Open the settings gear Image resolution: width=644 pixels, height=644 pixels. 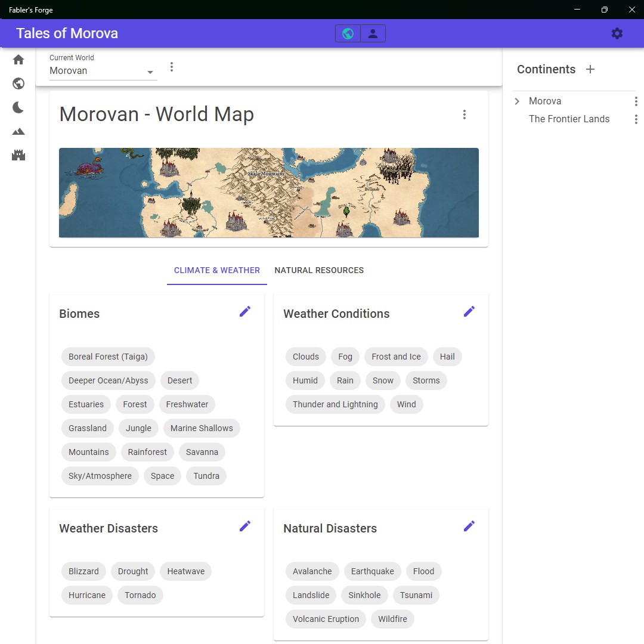click(617, 33)
